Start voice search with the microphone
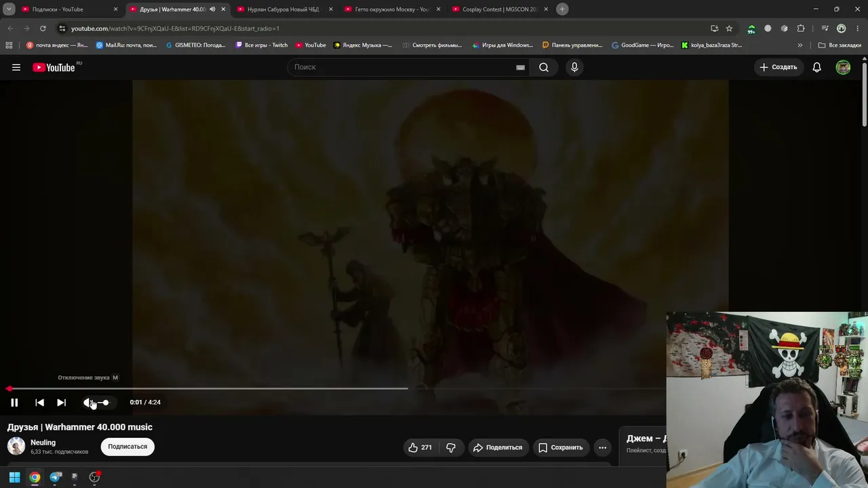This screenshot has width=868, height=488. tap(574, 67)
